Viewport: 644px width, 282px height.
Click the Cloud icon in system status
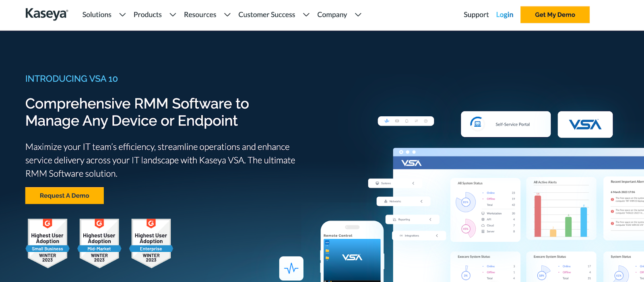(483, 225)
